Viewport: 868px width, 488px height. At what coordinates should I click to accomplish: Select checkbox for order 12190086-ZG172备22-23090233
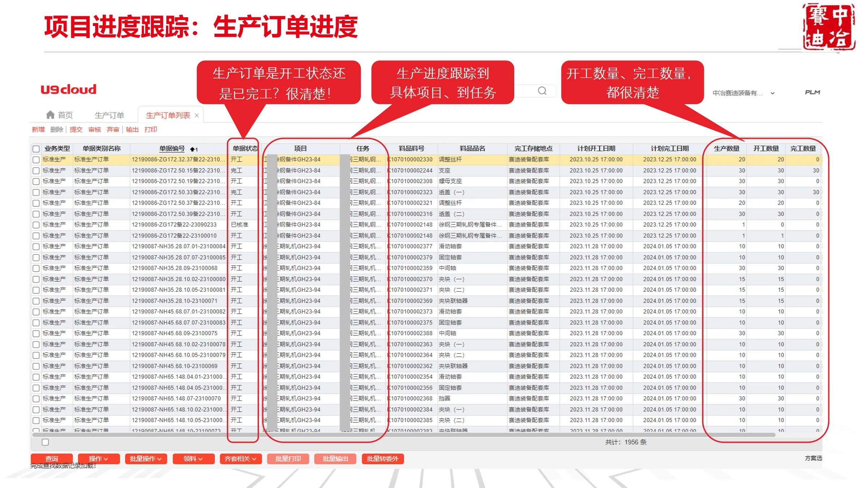(x=36, y=225)
